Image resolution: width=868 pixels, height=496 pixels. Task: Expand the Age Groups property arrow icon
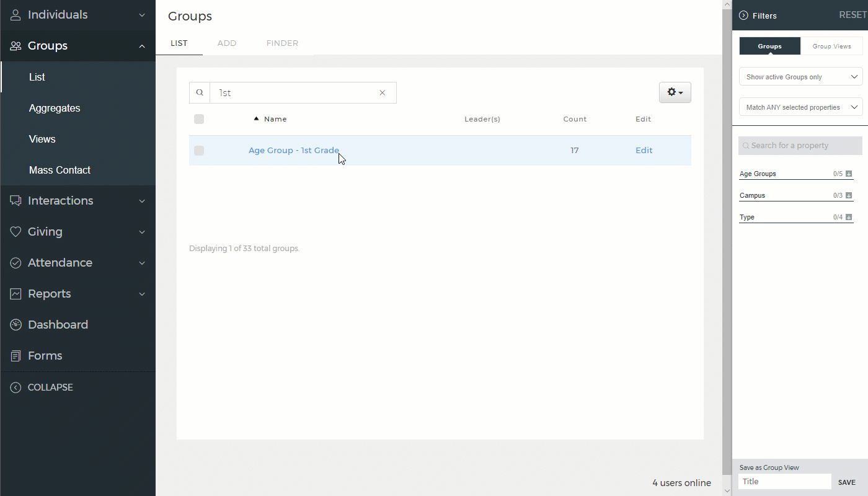pos(849,174)
